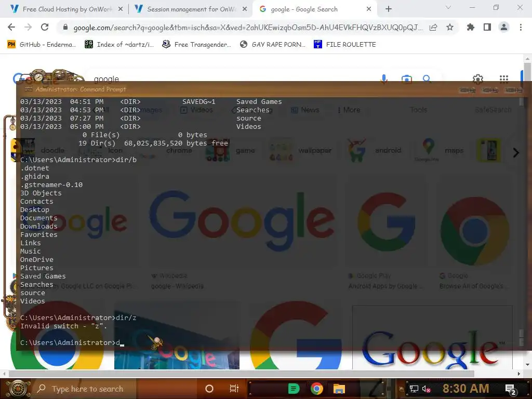
Task: Select the News search tab
Action: [x=305, y=110]
